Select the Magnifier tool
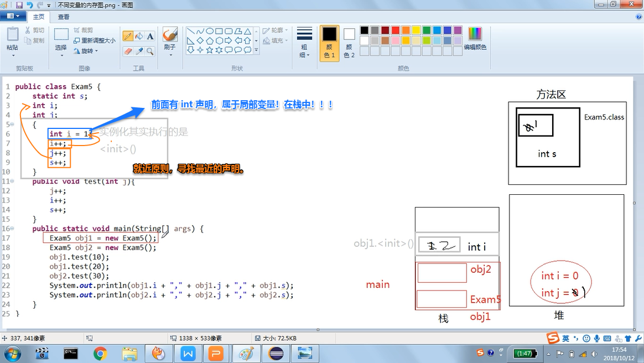 (x=150, y=51)
